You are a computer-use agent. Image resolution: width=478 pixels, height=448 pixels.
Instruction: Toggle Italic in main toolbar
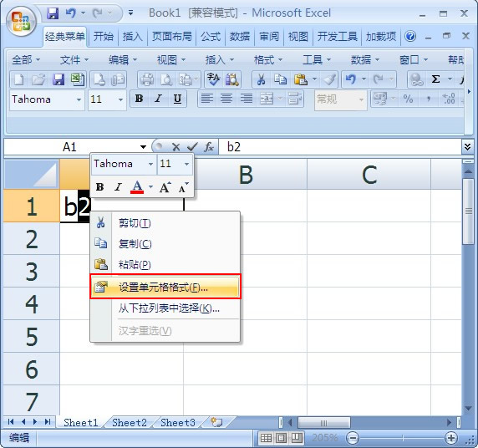158,99
